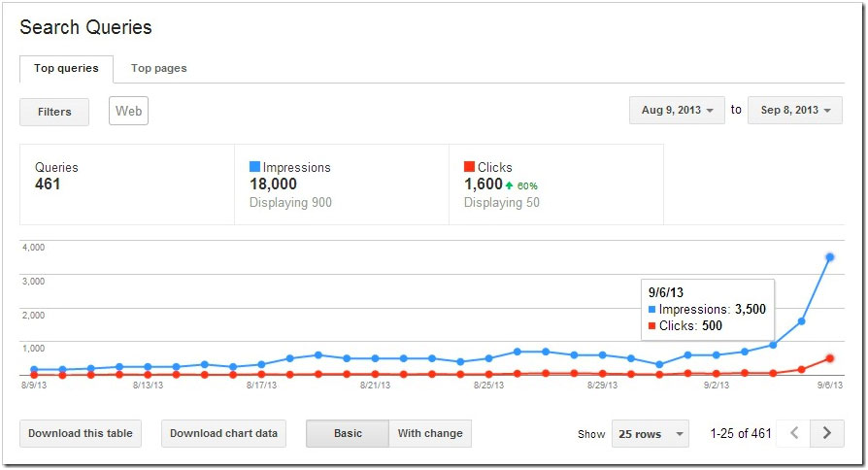Click the blue Impressions legend square
The width and height of the screenshot is (868, 470).
point(254,167)
